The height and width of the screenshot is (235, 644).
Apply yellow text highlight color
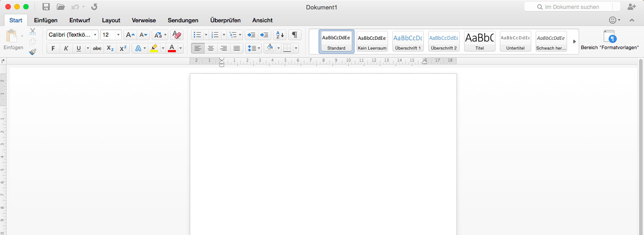[154, 48]
